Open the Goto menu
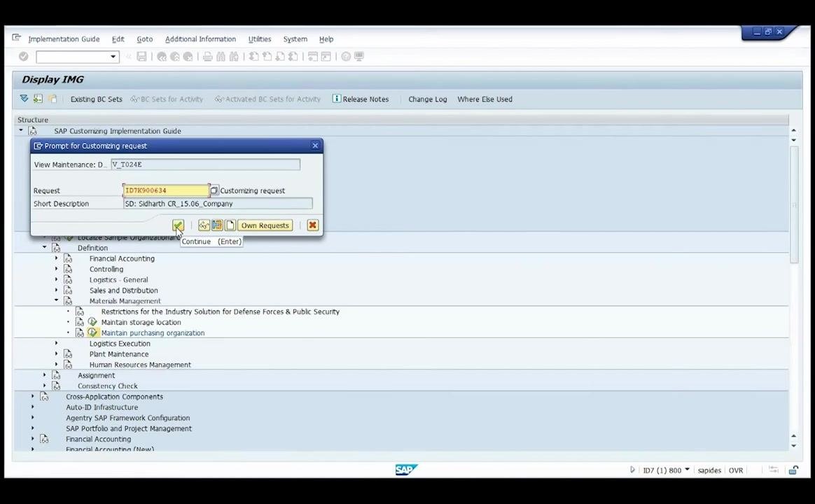815x504 pixels. coord(144,39)
